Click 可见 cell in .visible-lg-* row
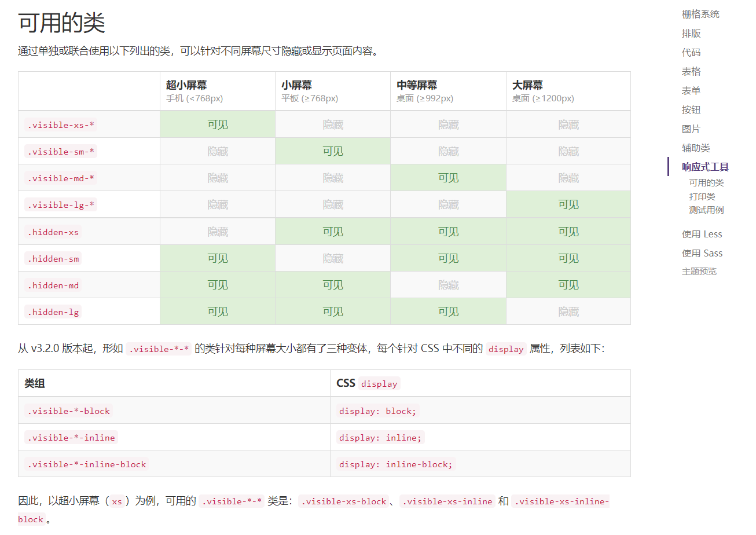This screenshot has width=756, height=535. coord(568,204)
